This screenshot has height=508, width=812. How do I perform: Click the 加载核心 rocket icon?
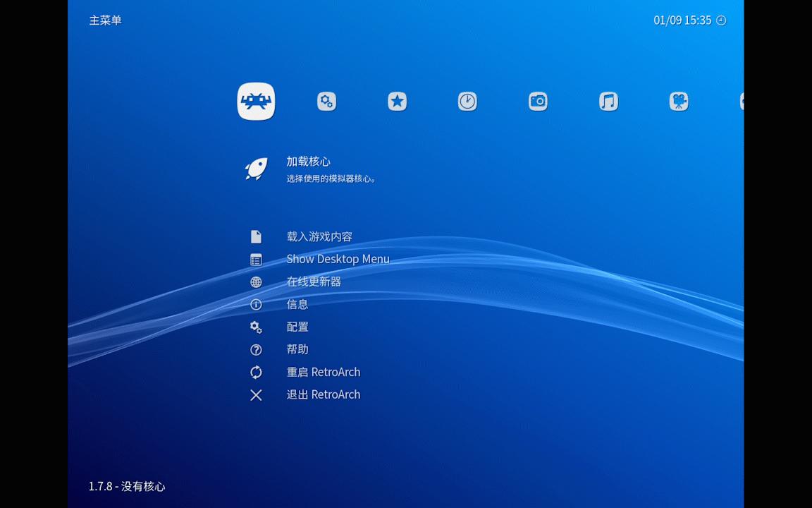[x=256, y=169]
